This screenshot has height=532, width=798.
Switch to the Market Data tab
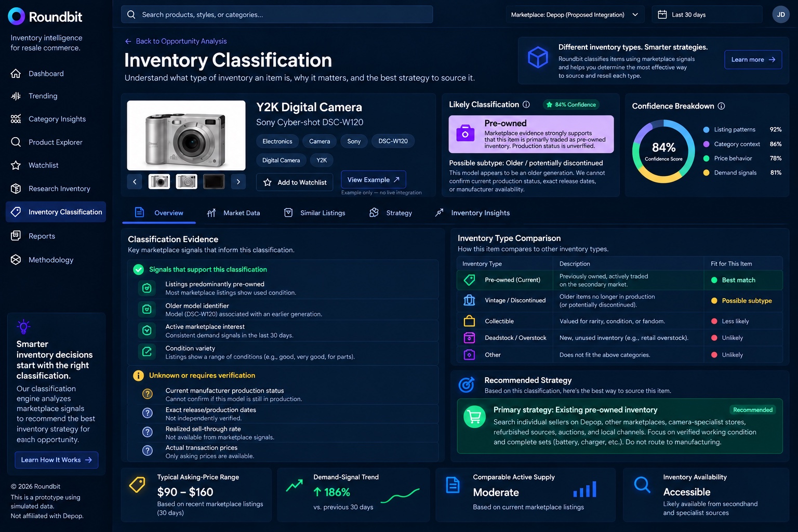point(233,213)
